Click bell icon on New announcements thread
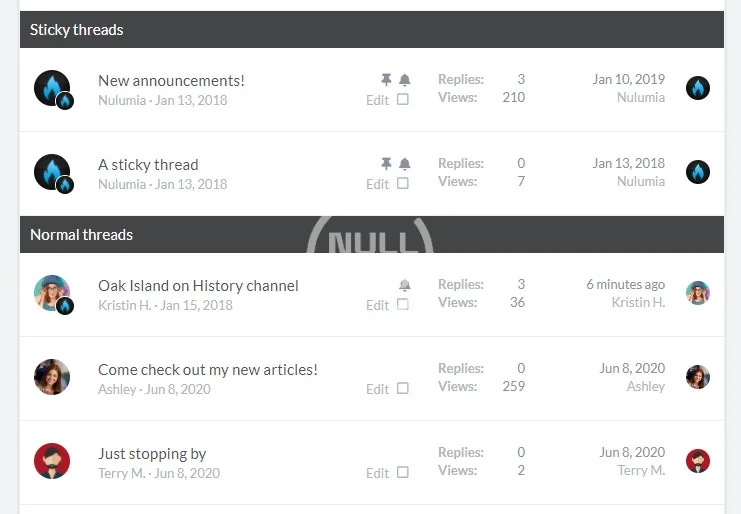This screenshot has width=741, height=514. pyautogui.click(x=404, y=80)
